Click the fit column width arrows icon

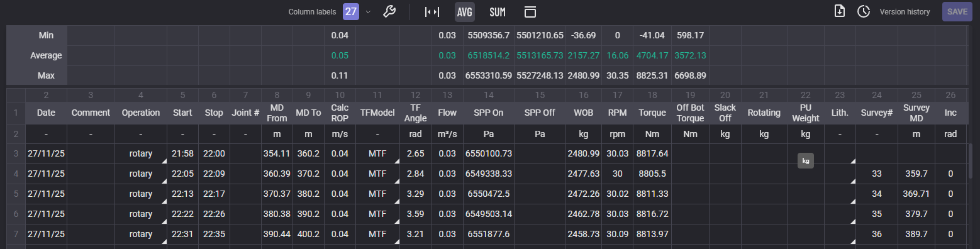(432, 11)
